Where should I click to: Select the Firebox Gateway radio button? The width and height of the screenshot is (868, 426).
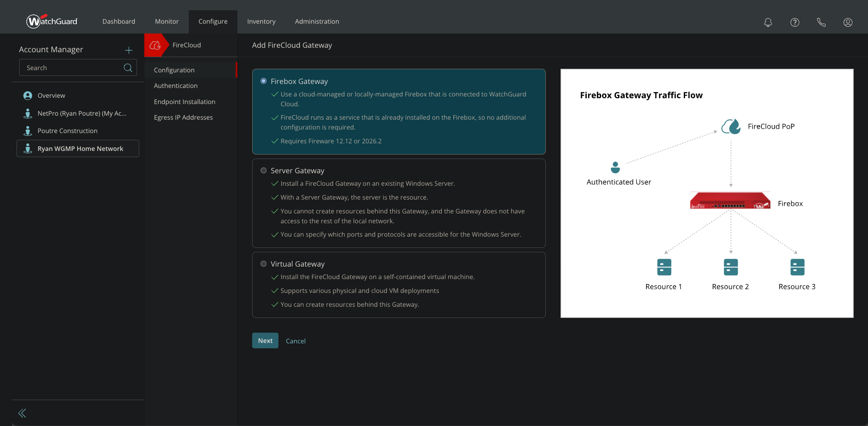[263, 81]
